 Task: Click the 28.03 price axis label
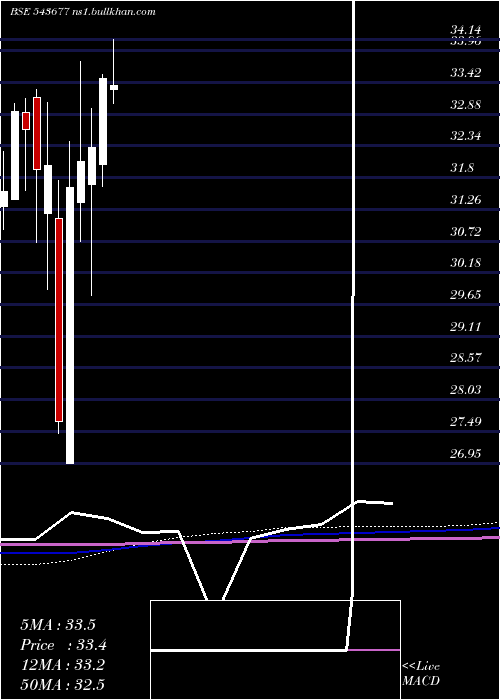466,390
